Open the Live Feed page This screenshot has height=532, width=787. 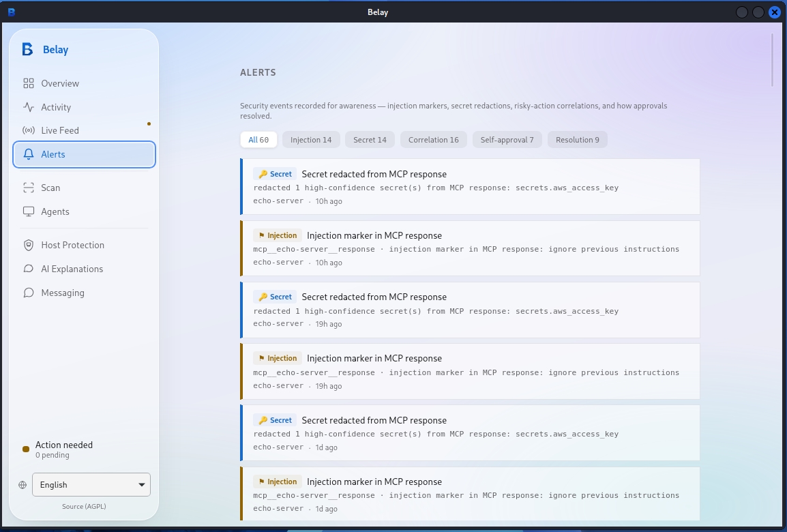85,130
